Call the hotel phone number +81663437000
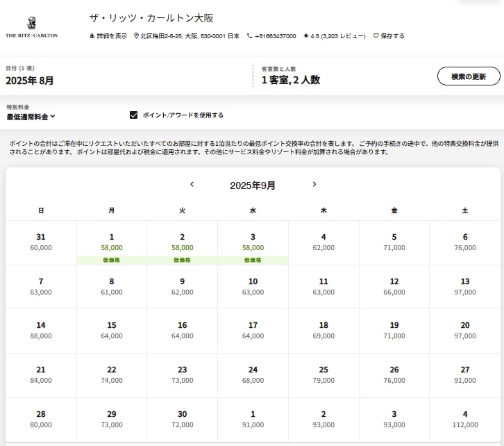Image resolution: width=504 pixels, height=446 pixels. (x=271, y=36)
